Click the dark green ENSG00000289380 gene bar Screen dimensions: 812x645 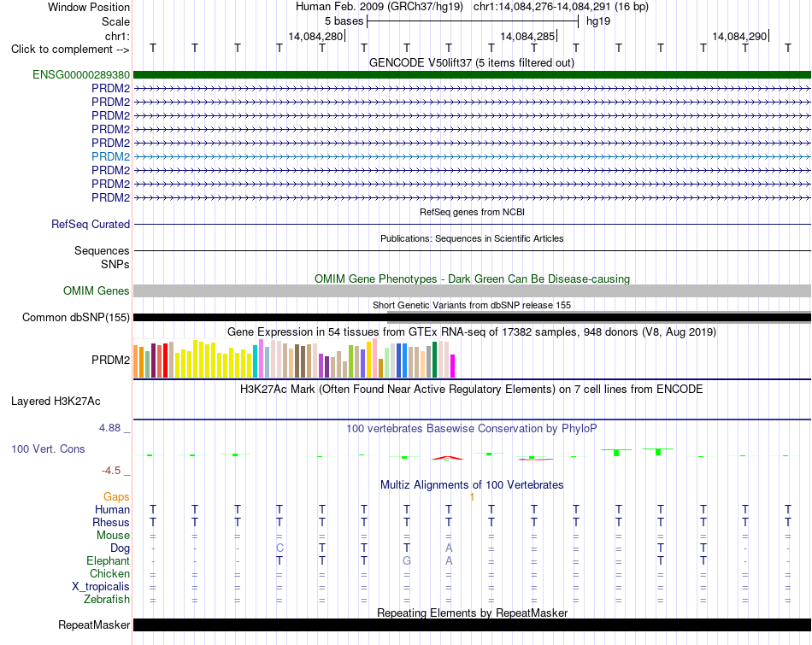472,74
